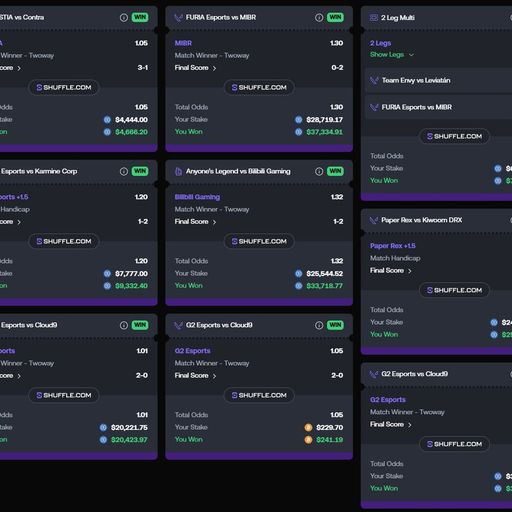Click the Bilibili Gaming selection link
Viewport: 512px width, 512px height.
pos(197,197)
